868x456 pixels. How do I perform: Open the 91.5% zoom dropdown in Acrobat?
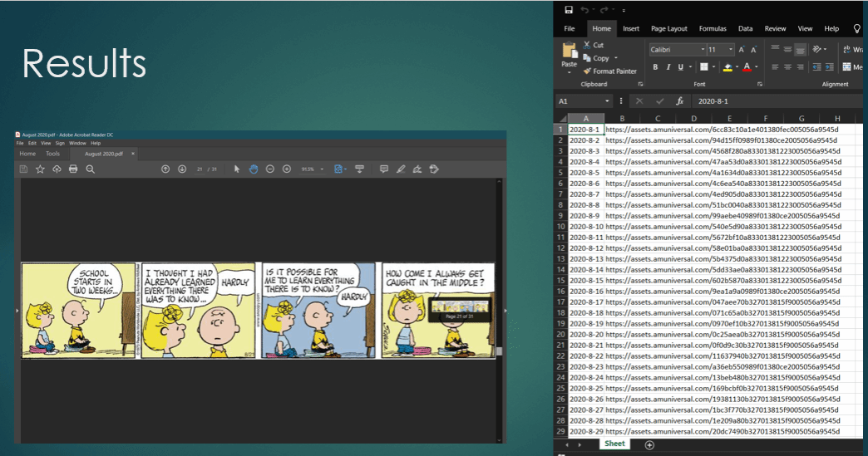322,169
